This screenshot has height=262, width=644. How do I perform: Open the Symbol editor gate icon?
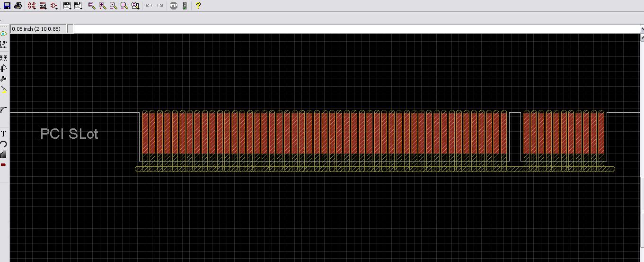click(x=54, y=6)
